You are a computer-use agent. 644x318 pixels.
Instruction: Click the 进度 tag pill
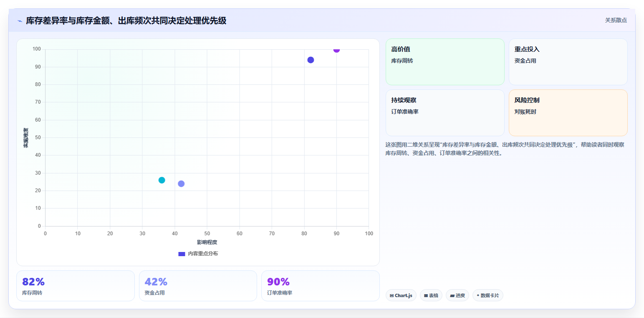[x=457, y=295]
